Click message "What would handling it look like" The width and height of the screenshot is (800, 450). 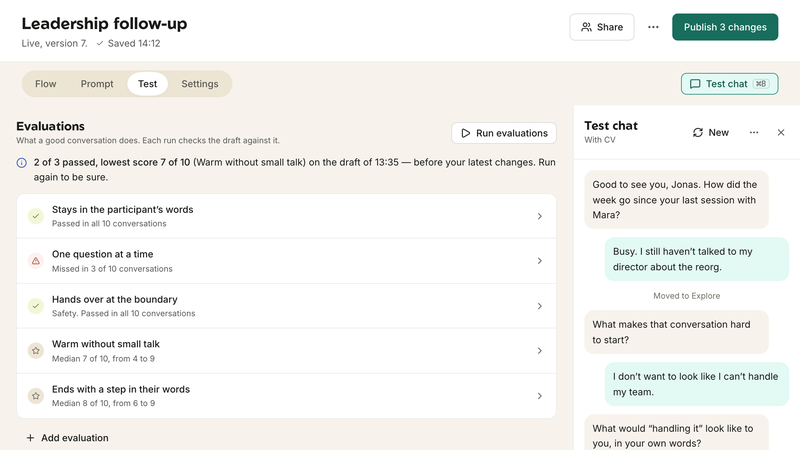[x=676, y=434]
